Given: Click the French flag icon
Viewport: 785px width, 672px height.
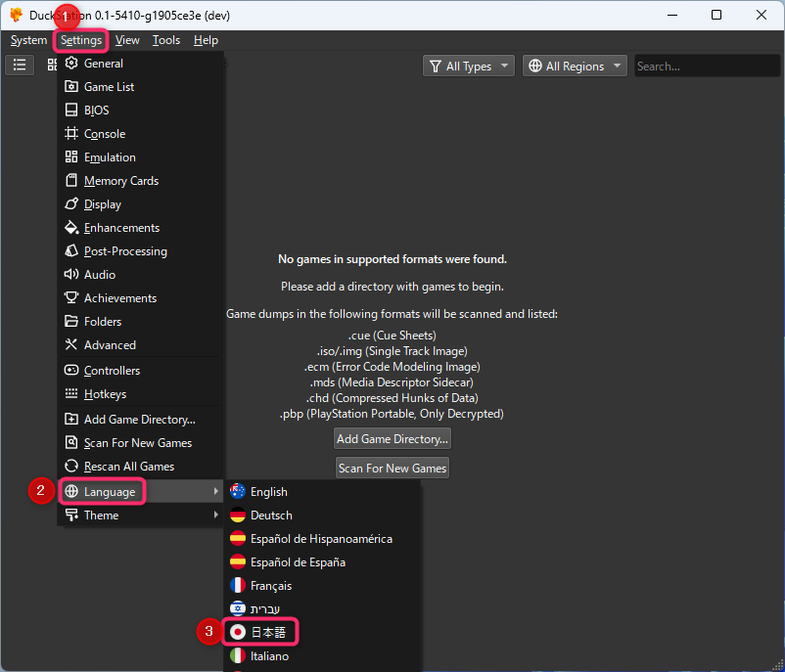Looking at the screenshot, I should [x=238, y=586].
